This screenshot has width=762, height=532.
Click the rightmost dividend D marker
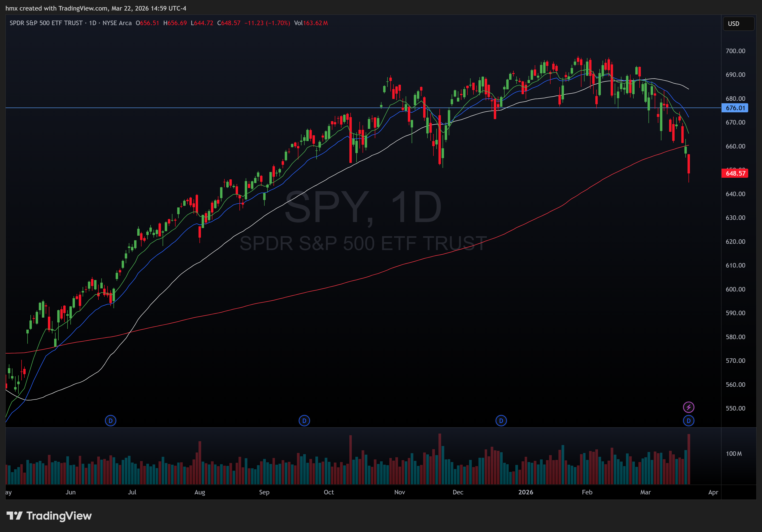pos(688,420)
